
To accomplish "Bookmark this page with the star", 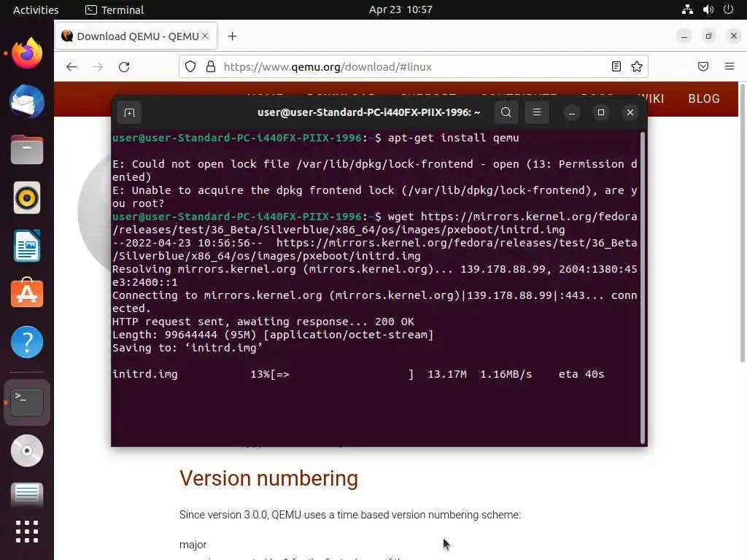I will tap(636, 66).
